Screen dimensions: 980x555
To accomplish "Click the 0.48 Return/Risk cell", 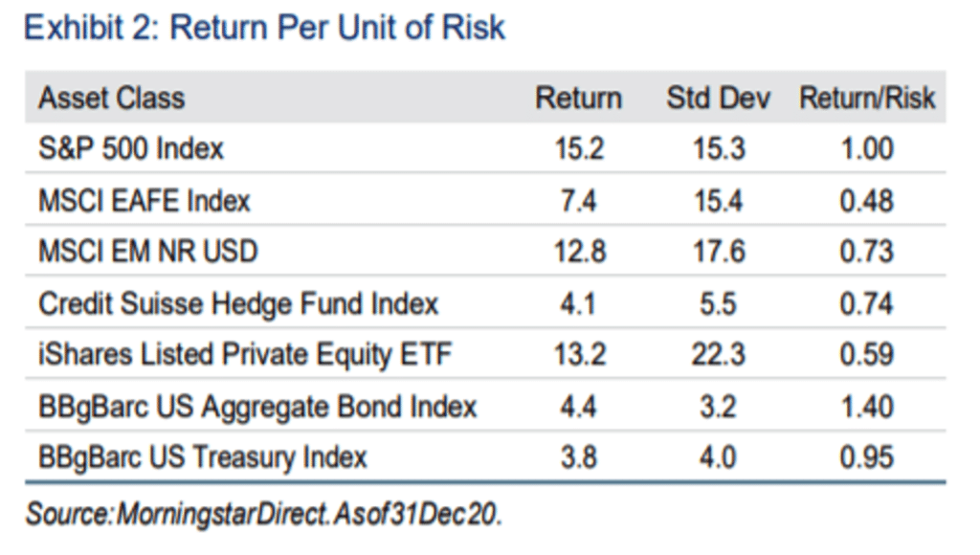I will pyautogui.click(x=867, y=201).
